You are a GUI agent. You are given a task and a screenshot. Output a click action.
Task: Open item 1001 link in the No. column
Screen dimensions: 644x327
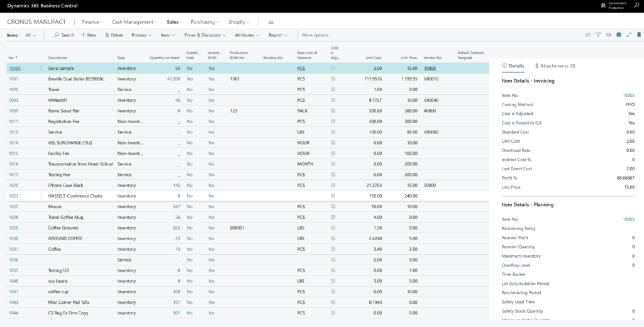click(x=13, y=79)
